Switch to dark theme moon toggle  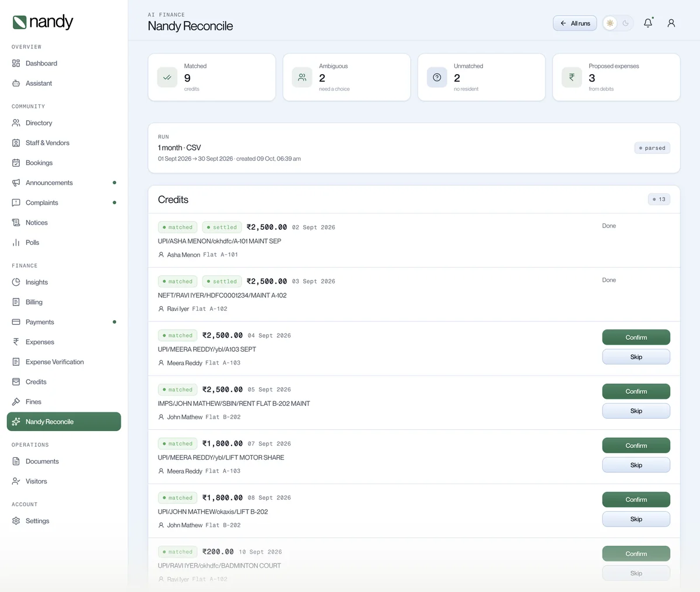tap(625, 23)
